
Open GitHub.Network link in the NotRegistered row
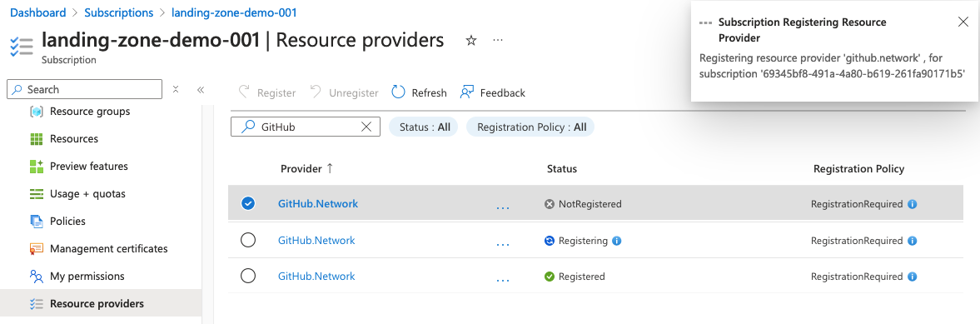pyautogui.click(x=318, y=204)
